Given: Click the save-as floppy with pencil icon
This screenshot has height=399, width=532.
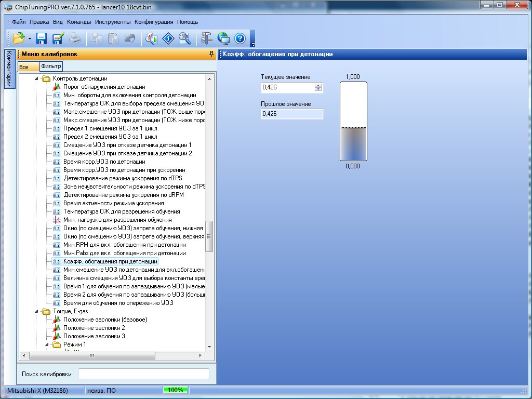Looking at the screenshot, I should tap(58, 38).
